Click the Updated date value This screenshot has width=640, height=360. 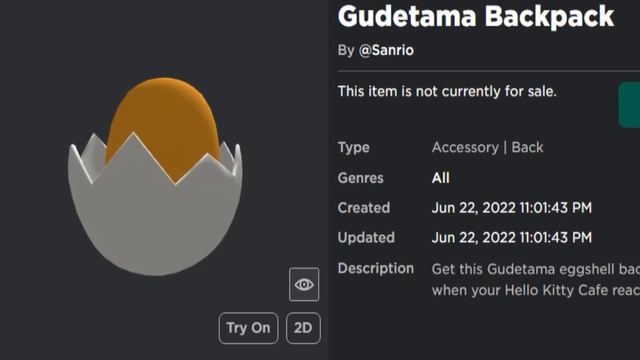512,238
